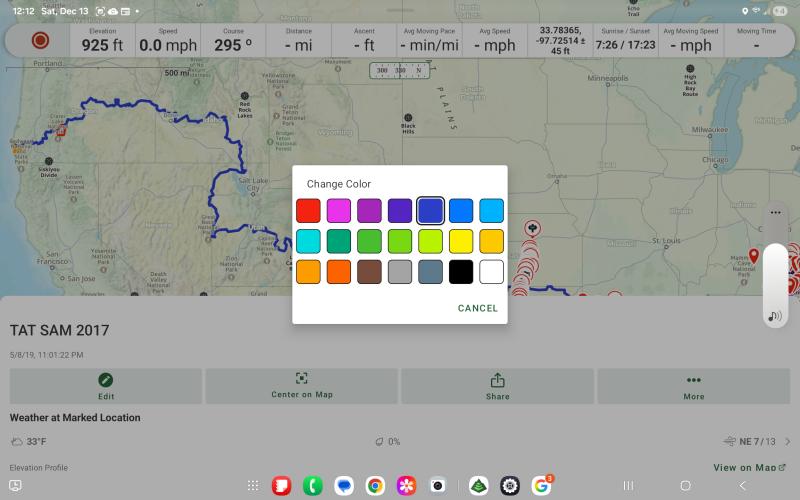800x500 pixels.
Task: Tap the Black Hills map marker
Action: tap(408, 118)
